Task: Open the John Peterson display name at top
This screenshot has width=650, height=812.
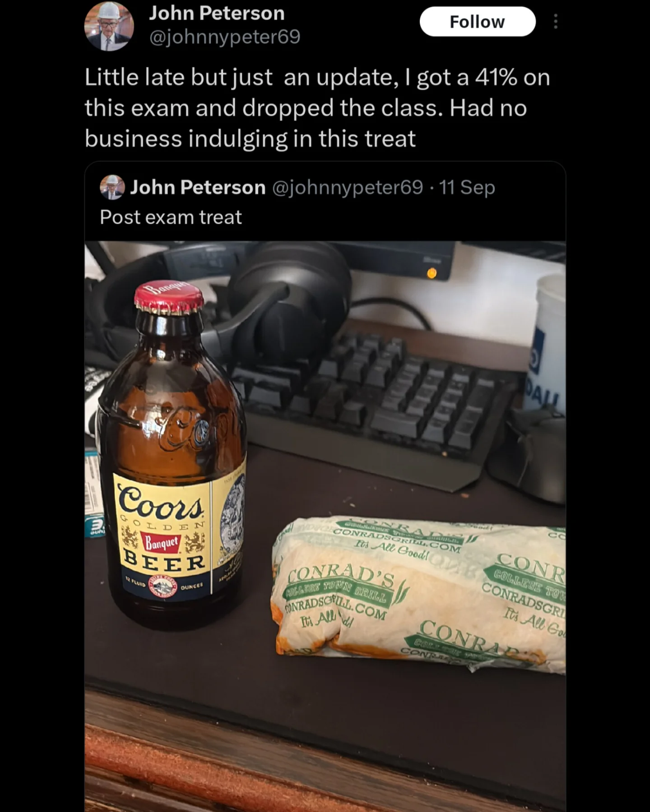Action: 217,13
